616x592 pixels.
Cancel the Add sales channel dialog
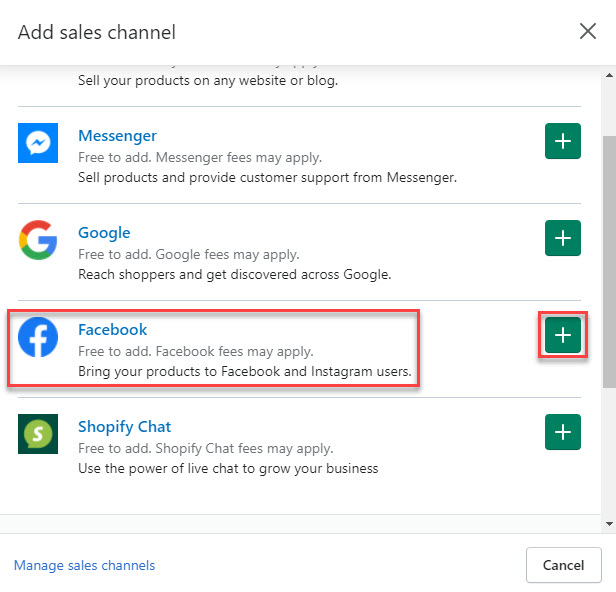pos(563,565)
